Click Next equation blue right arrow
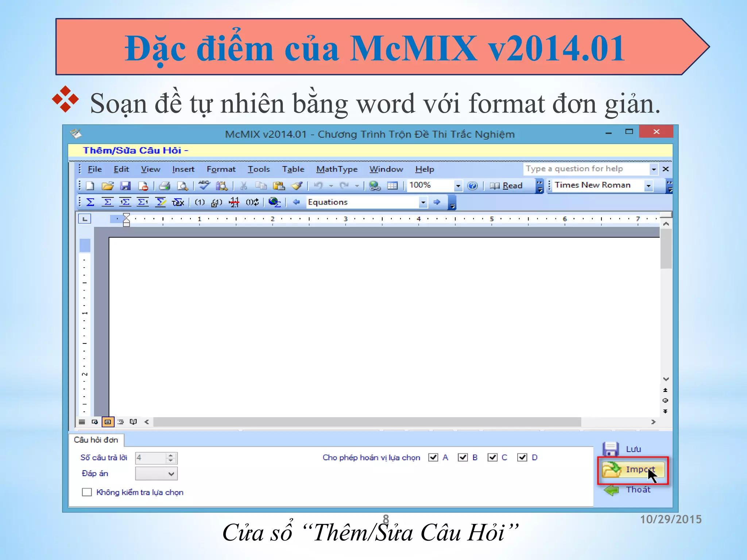This screenshot has width=747, height=560. click(437, 202)
